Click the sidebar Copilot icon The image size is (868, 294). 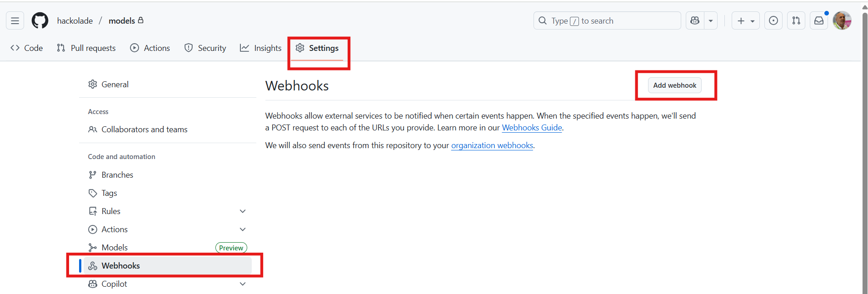93,284
